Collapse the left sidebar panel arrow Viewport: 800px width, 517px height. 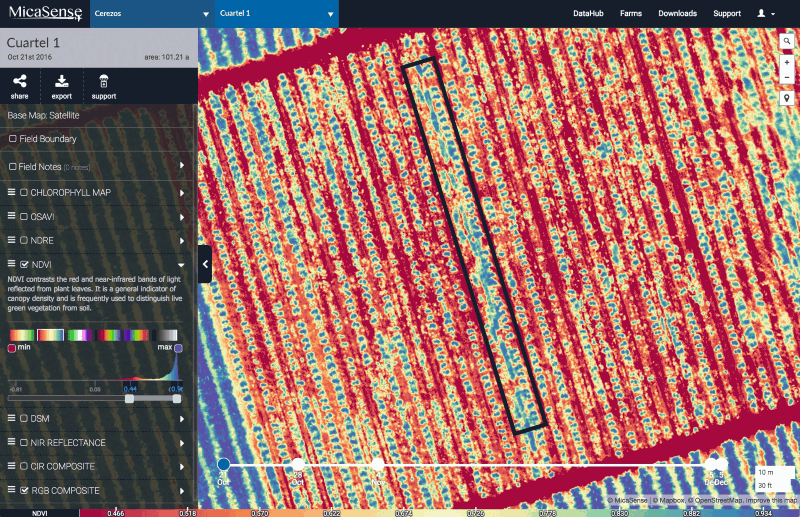(205, 264)
